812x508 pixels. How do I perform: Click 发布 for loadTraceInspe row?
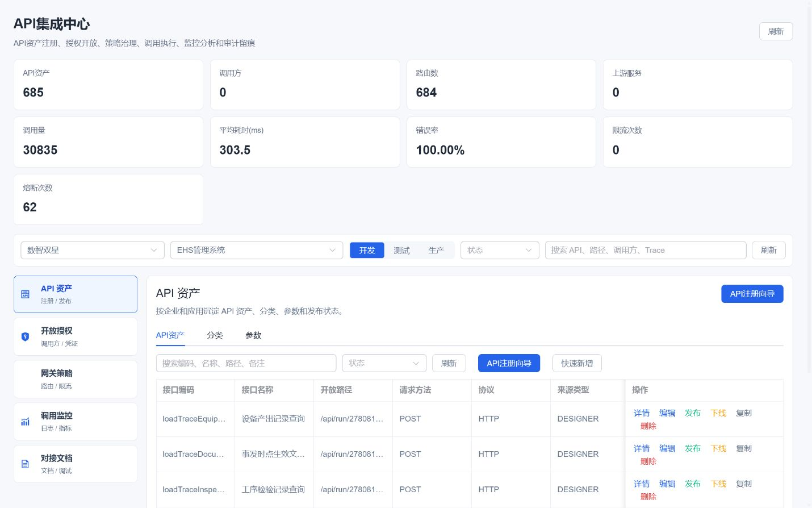pyautogui.click(x=693, y=484)
